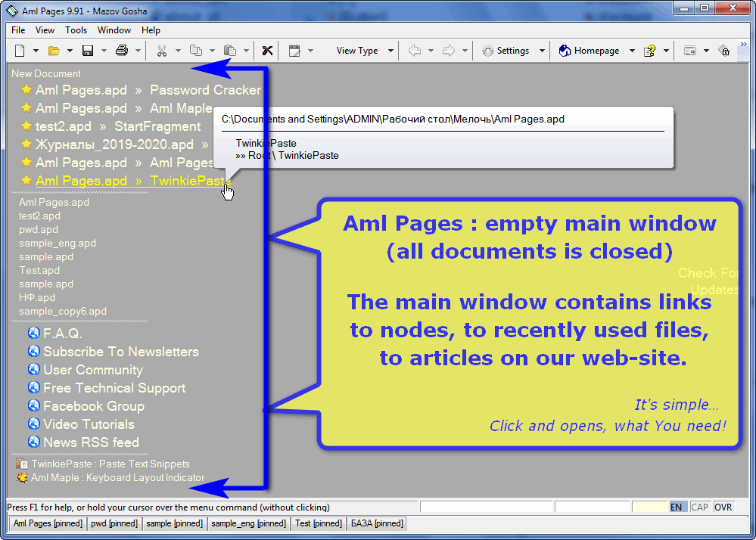
Task: Open the Free Technical Support link
Action: [x=114, y=388]
